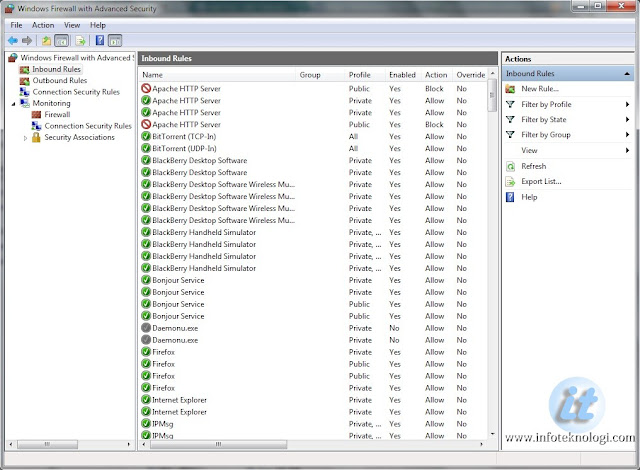640x470 pixels.
Task: Toggle the Show/Hide Action Pane toolbar icon
Action: click(116, 40)
